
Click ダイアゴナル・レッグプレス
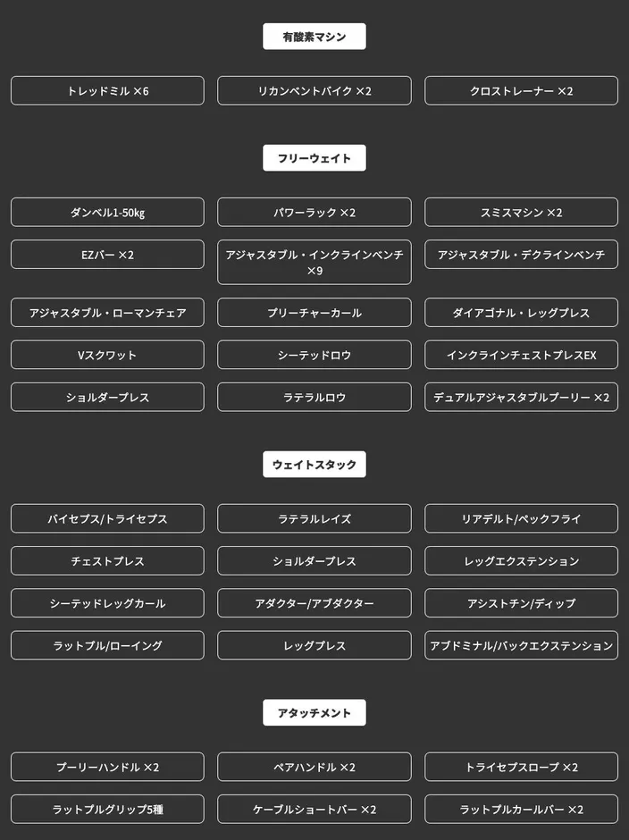point(521,312)
